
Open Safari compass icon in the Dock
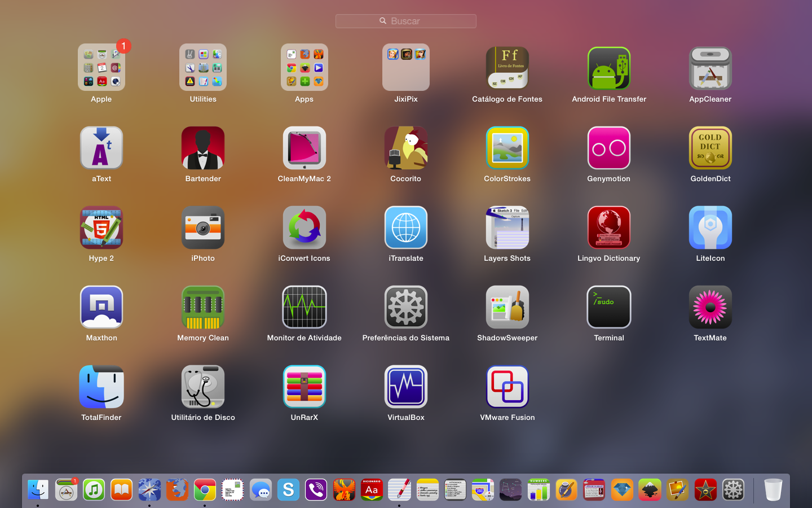point(149,490)
